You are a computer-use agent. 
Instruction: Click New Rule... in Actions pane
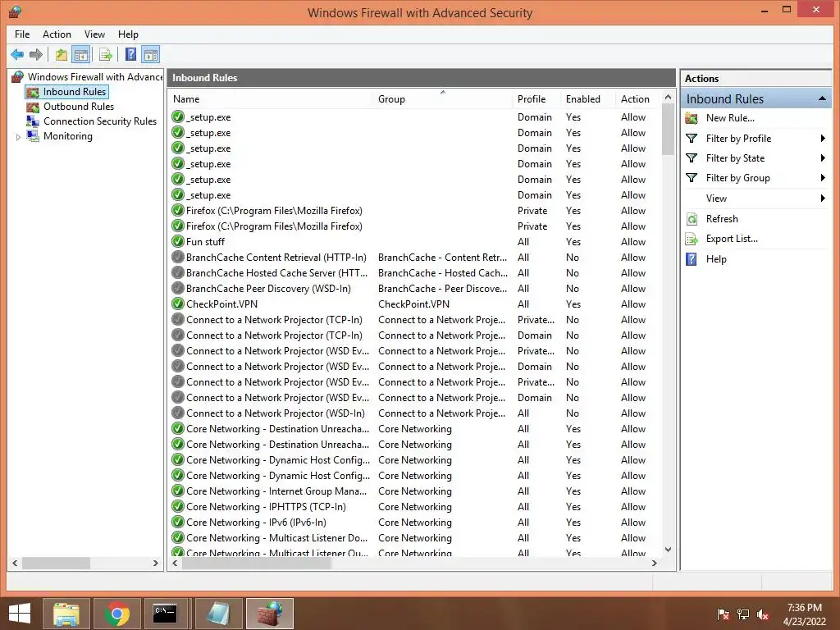pyautogui.click(x=730, y=118)
